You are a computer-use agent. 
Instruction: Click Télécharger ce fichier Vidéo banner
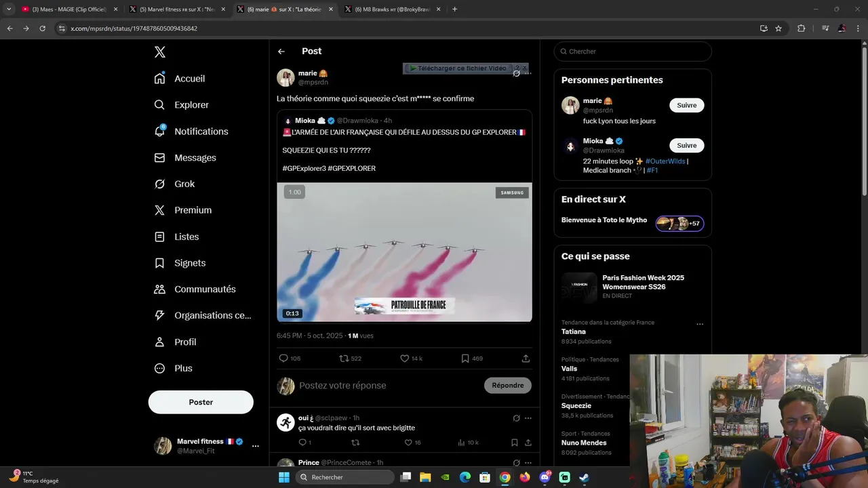(x=458, y=68)
